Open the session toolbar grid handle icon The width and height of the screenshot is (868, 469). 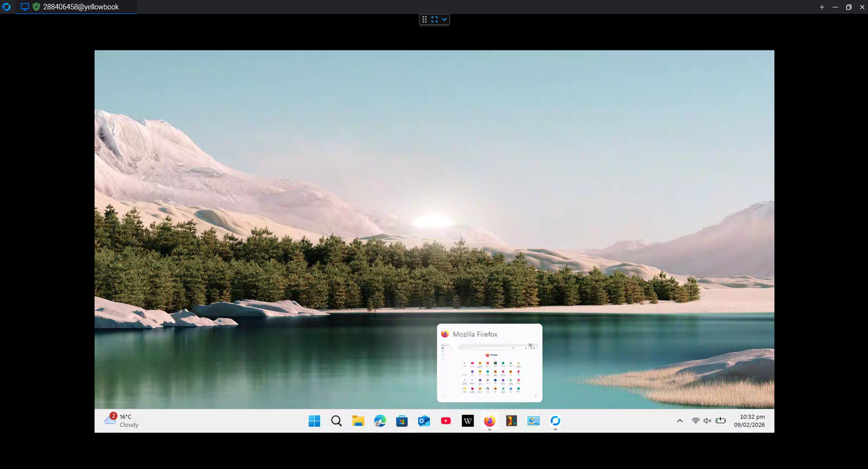425,19
